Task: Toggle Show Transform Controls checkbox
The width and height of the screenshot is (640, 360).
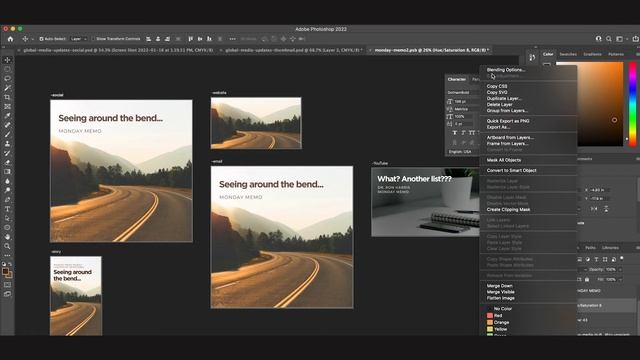Action: [x=93, y=39]
